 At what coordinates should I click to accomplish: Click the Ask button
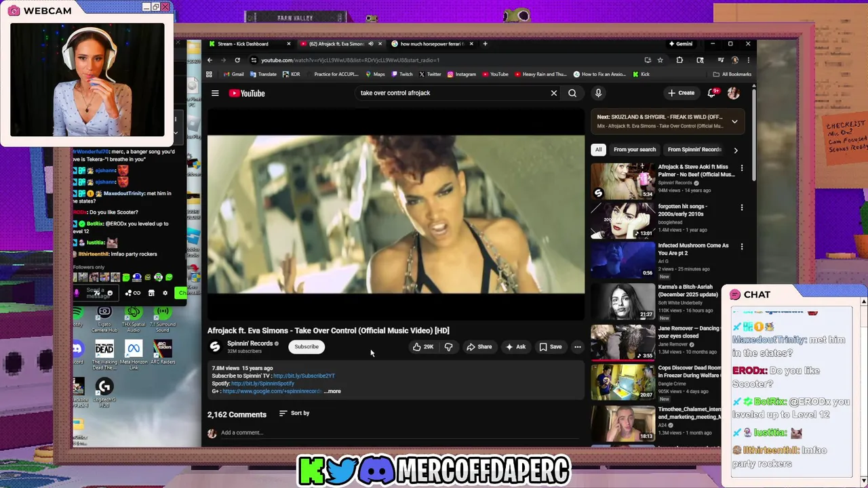point(515,347)
